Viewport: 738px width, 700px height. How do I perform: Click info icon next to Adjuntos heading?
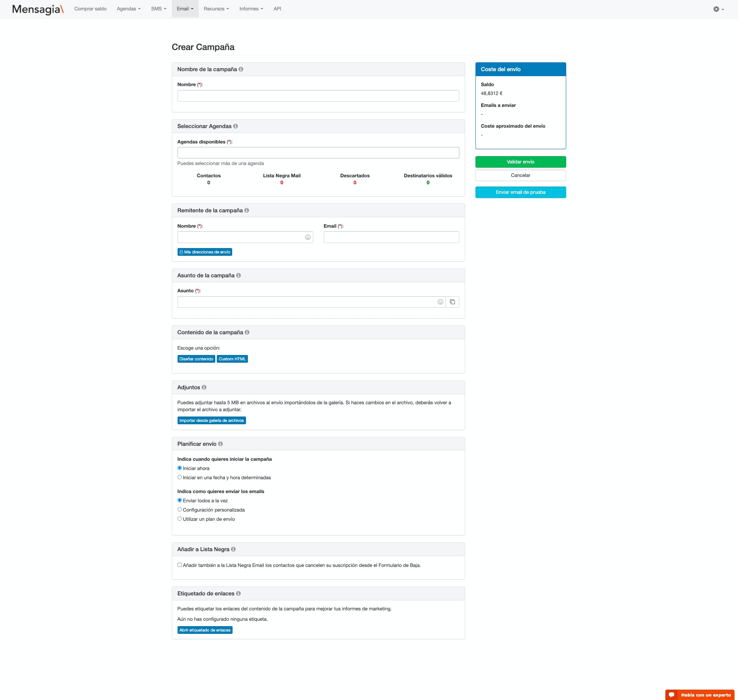click(x=204, y=387)
